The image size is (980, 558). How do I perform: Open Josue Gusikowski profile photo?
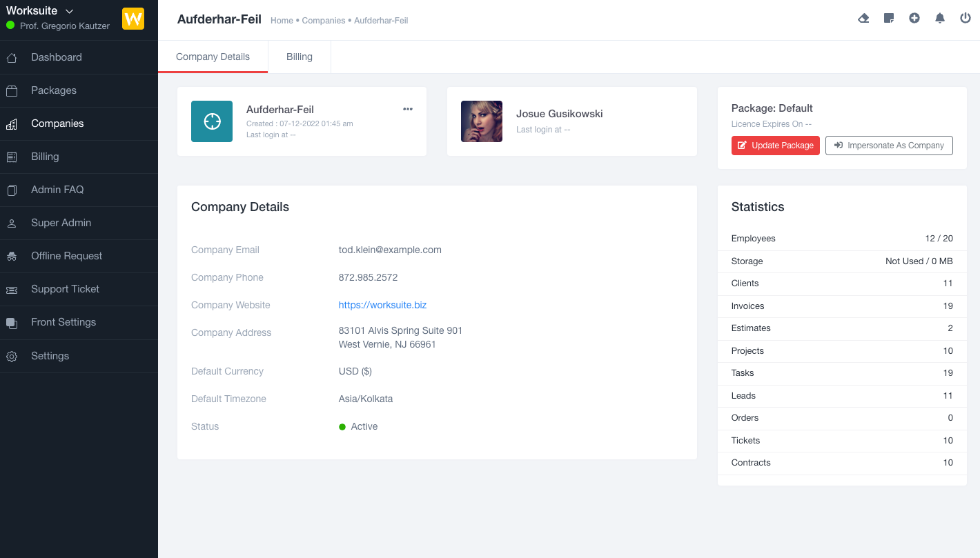click(x=482, y=121)
